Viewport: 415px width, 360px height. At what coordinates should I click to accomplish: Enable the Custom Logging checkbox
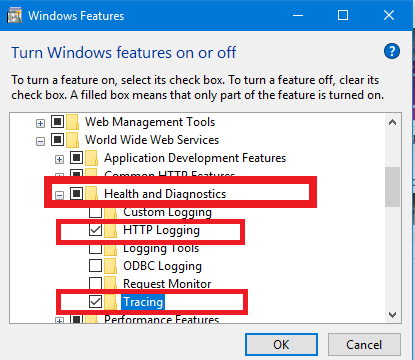pyautogui.click(x=95, y=213)
